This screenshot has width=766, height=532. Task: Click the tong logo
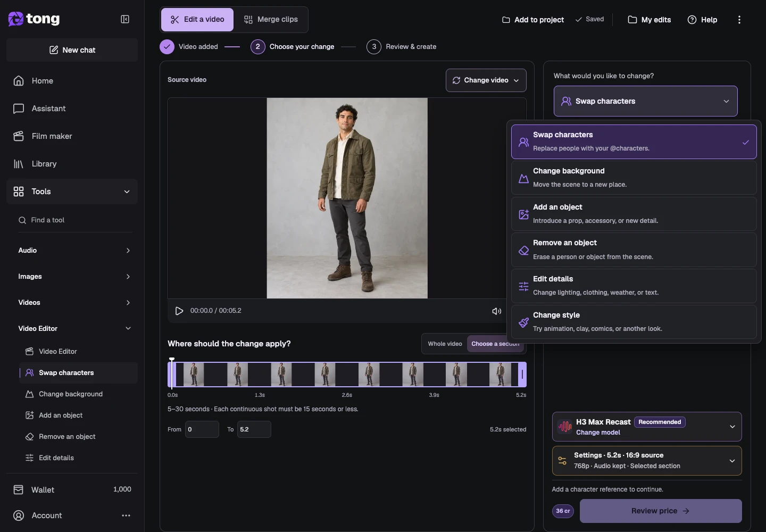pos(34,19)
